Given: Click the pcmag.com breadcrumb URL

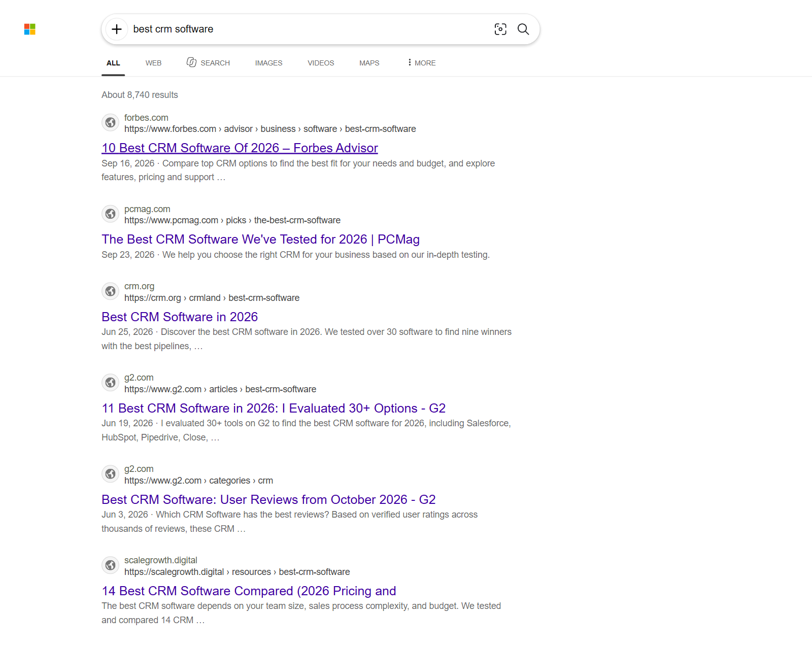Looking at the screenshot, I should click(x=232, y=221).
